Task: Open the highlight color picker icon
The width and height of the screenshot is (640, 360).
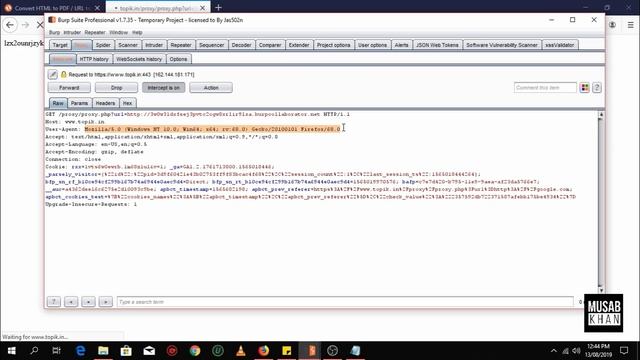Action: point(584,87)
